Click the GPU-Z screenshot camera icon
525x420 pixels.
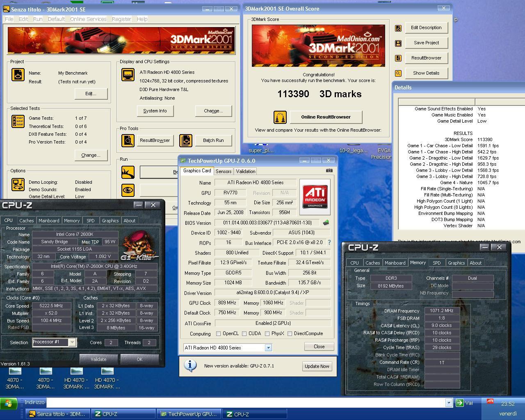click(x=329, y=171)
